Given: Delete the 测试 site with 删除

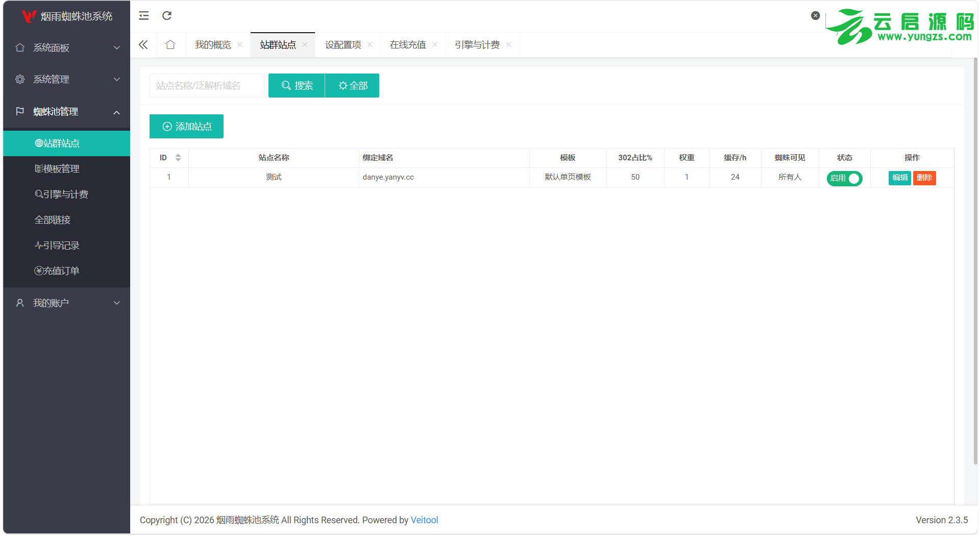Looking at the screenshot, I should (924, 178).
